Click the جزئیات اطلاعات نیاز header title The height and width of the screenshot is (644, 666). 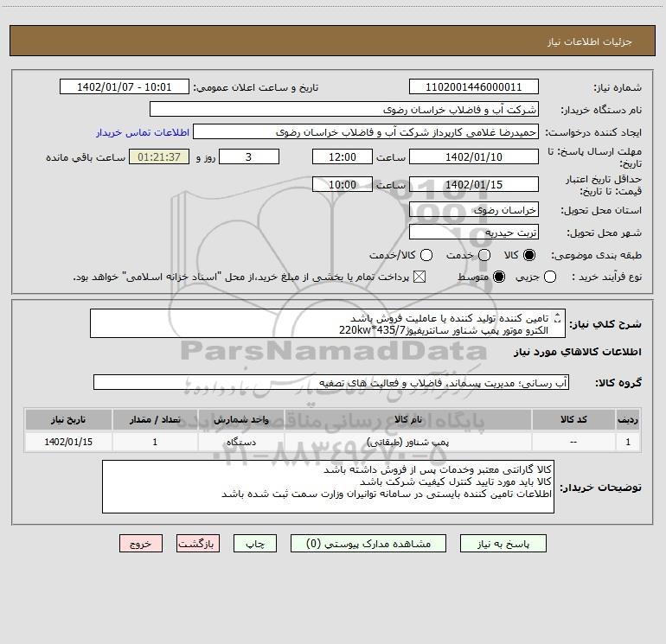pos(590,41)
